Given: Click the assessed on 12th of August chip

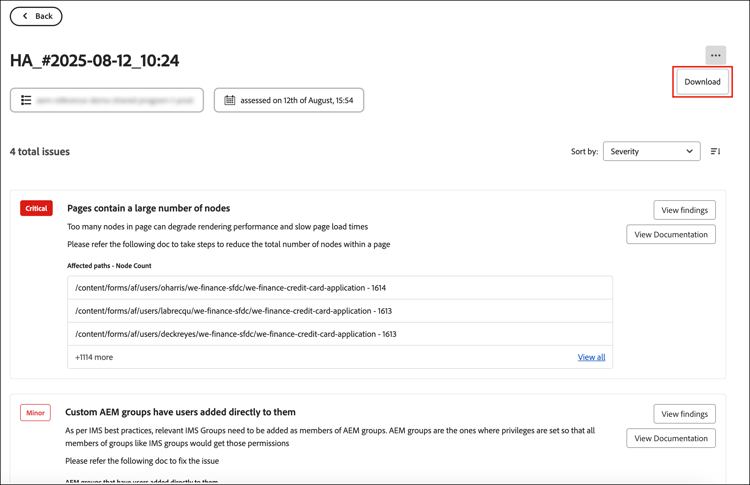Looking at the screenshot, I should [289, 100].
